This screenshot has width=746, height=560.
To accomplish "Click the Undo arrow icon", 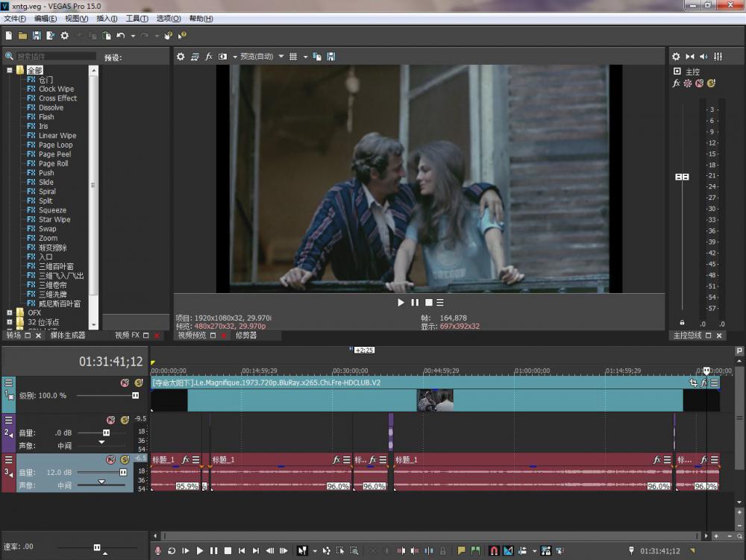I will pyautogui.click(x=120, y=36).
